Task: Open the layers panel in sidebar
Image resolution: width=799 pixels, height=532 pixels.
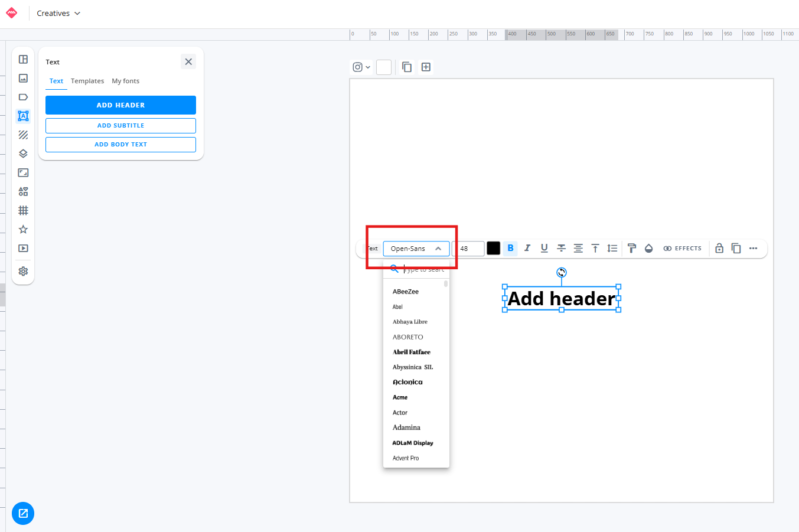Action: 23,154
